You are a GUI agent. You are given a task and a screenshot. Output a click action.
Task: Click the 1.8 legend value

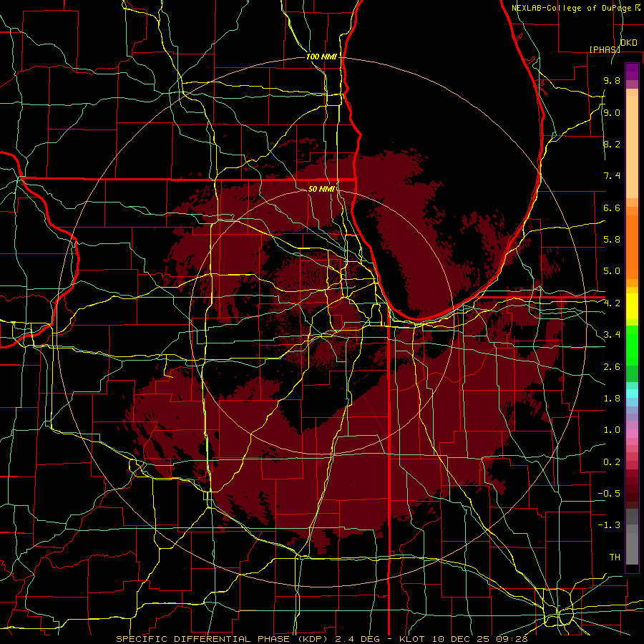(612, 399)
